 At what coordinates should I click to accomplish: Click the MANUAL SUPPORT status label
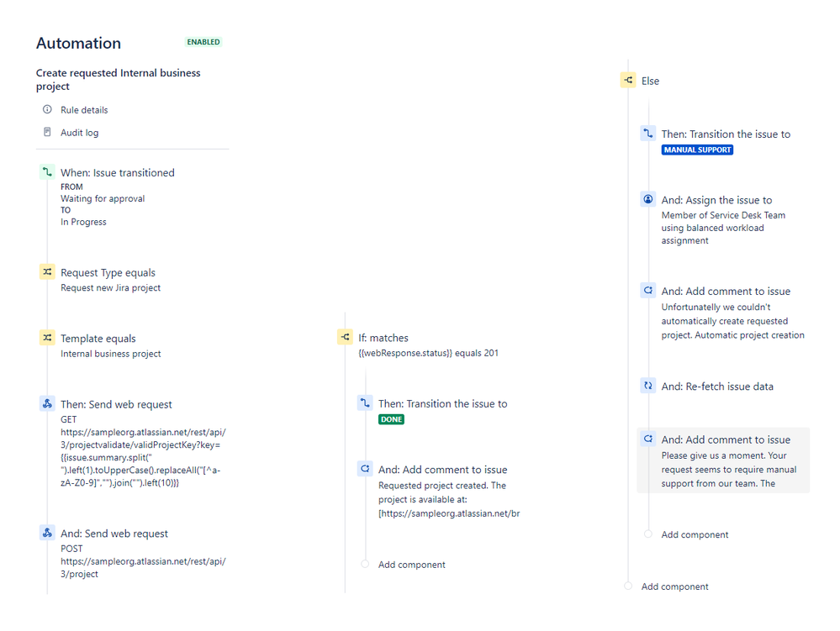coord(697,150)
